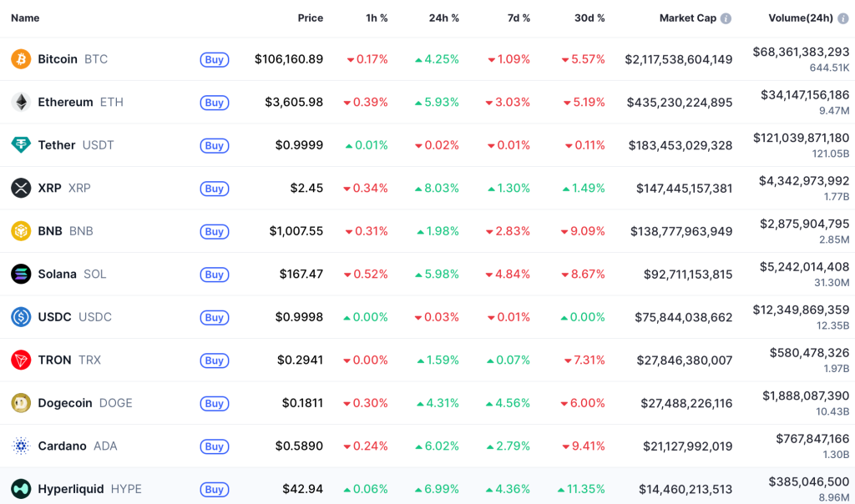Click the Buy button for Bitcoin
The width and height of the screenshot is (855, 504).
214,59
